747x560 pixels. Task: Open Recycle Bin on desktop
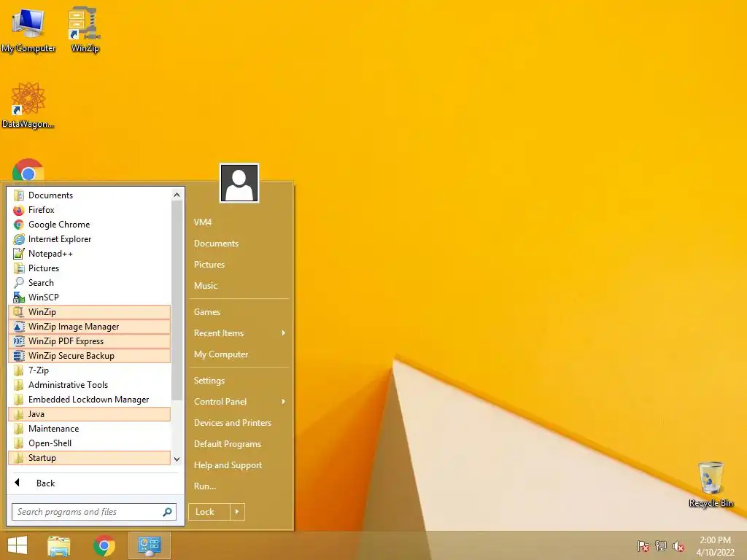[711, 484]
